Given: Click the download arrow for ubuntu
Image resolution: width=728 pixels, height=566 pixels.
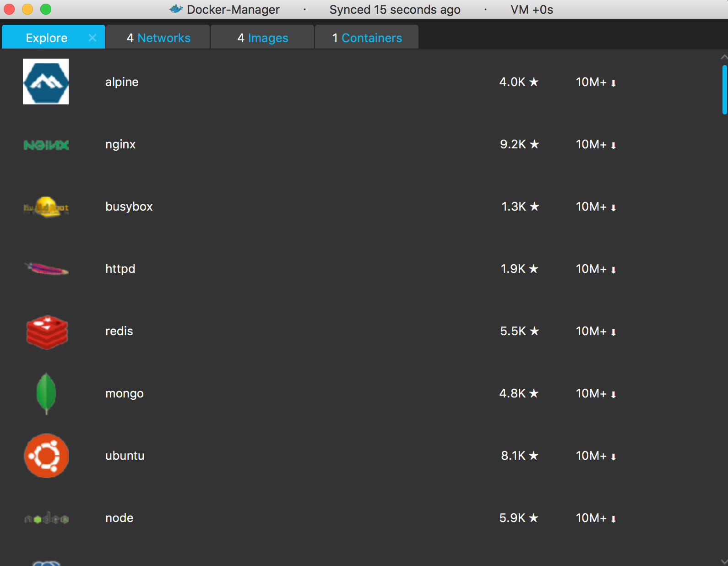Looking at the screenshot, I should coord(614,457).
